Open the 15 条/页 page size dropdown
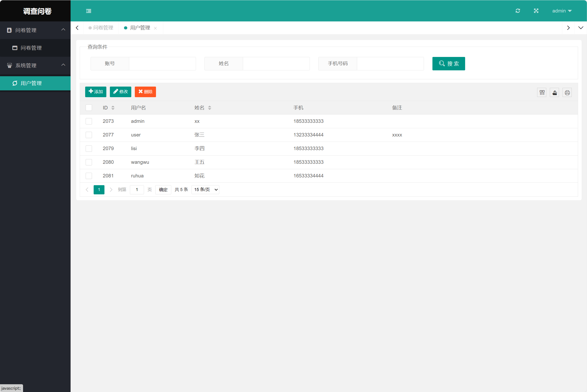Screen dimensions: 587x392 click(205, 189)
